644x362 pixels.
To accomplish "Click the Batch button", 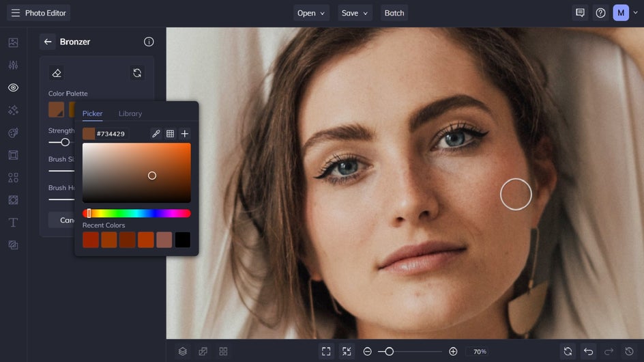I will click(x=394, y=13).
